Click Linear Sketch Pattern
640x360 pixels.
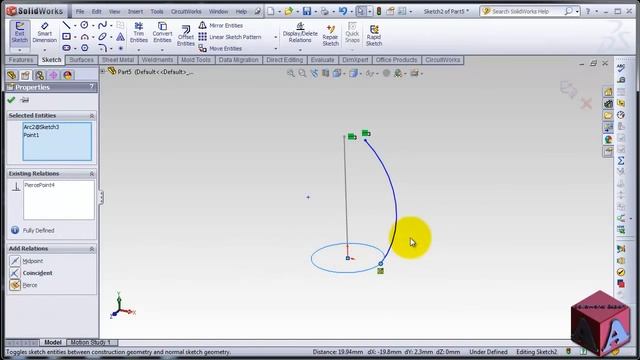pos(230,37)
